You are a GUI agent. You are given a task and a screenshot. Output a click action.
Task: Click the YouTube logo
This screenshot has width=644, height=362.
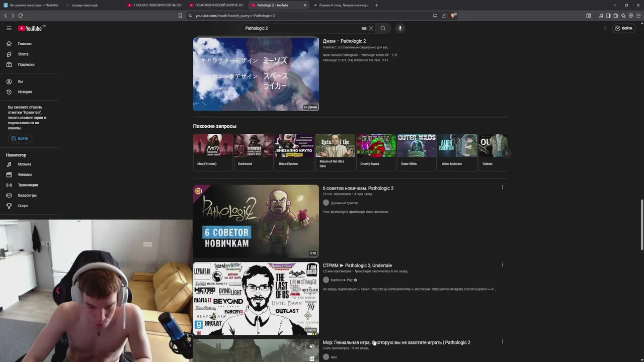31,28
